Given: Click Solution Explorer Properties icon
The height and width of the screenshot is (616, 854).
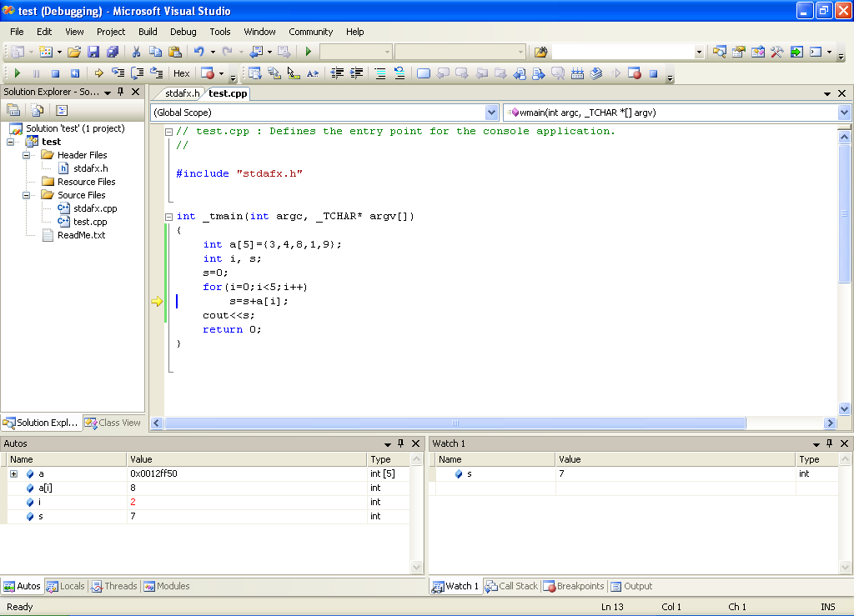Looking at the screenshot, I should 13,111.
